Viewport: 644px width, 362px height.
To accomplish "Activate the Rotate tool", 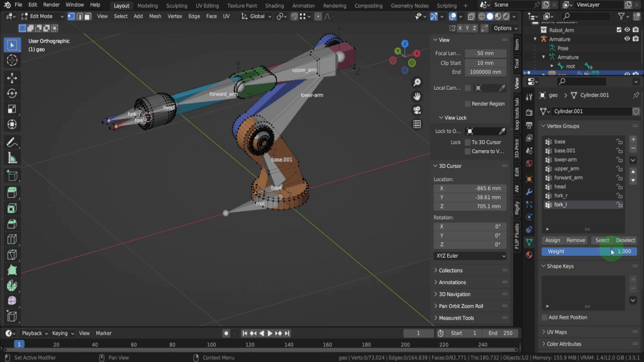I will pyautogui.click(x=11, y=94).
